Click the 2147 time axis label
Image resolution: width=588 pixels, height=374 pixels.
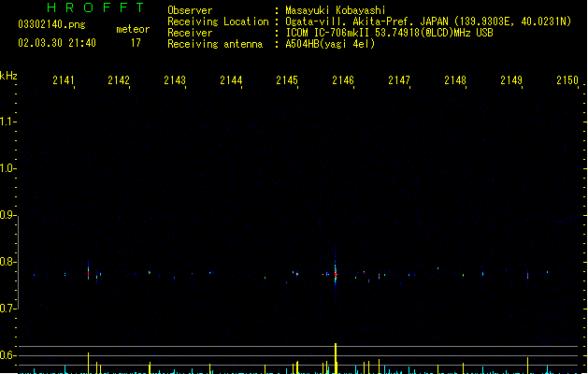tap(399, 80)
